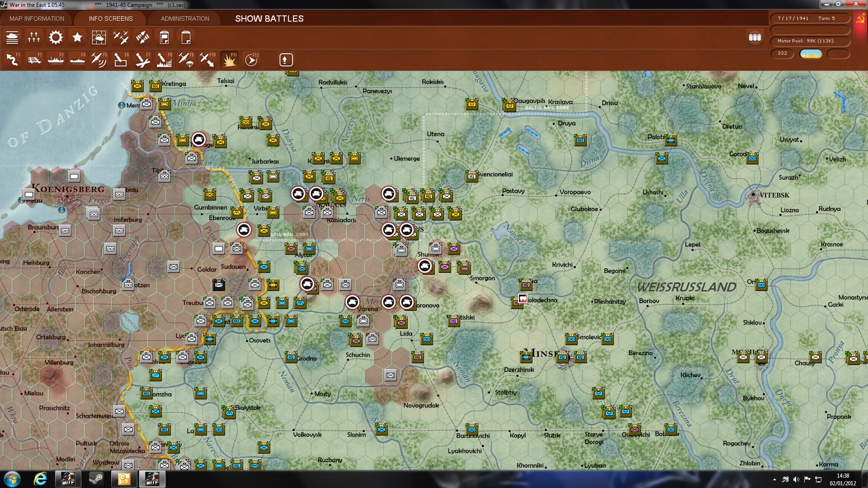Select F8 bomb city mode
Image resolution: width=868 pixels, height=488 pixels.
coord(164,60)
